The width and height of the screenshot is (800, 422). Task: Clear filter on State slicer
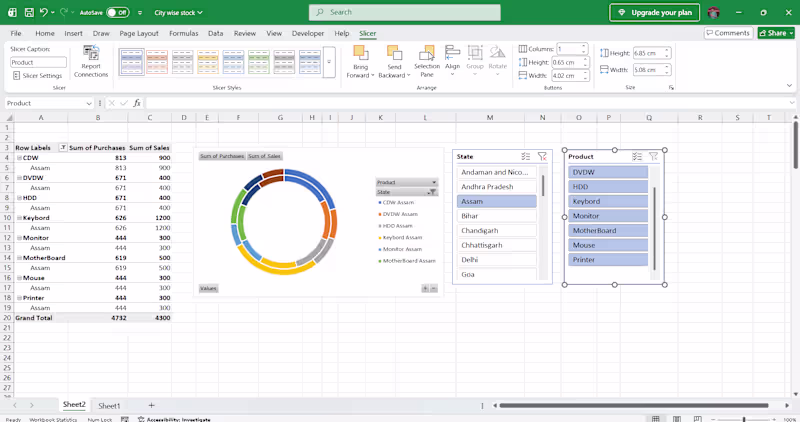tap(542, 157)
